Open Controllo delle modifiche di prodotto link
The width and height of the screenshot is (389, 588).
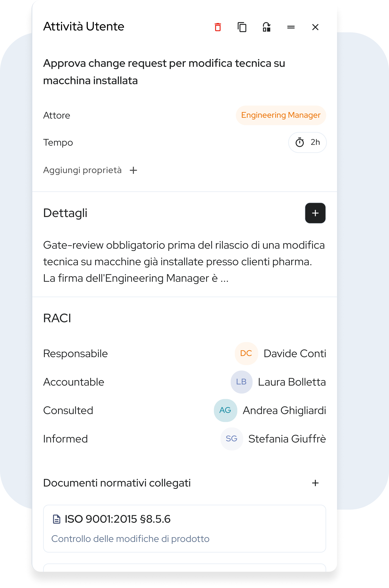130,539
